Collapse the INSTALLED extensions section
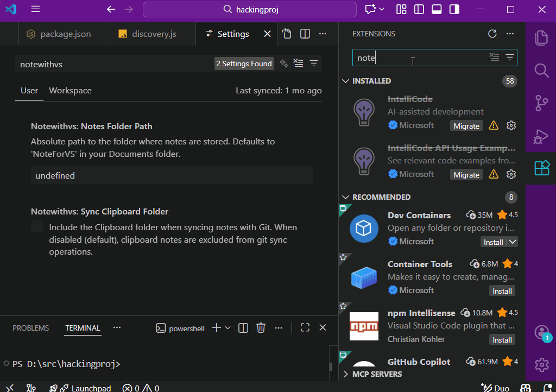This screenshot has width=556, height=392. [x=345, y=81]
